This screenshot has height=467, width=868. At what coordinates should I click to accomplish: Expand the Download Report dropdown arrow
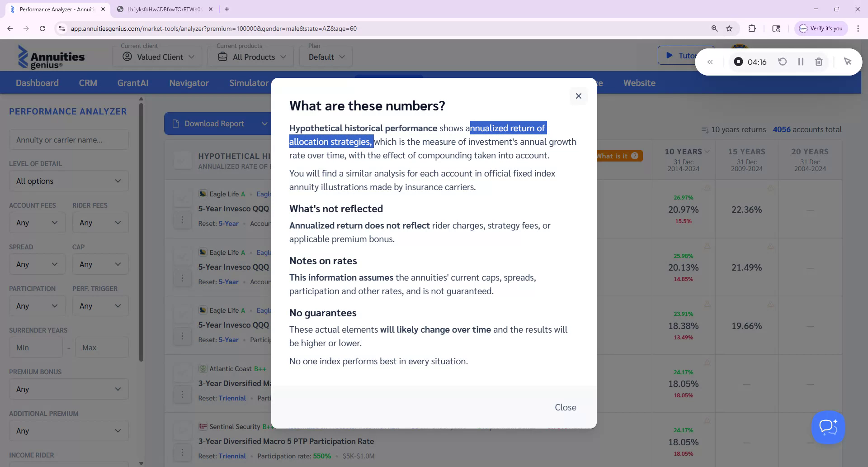coord(265,124)
